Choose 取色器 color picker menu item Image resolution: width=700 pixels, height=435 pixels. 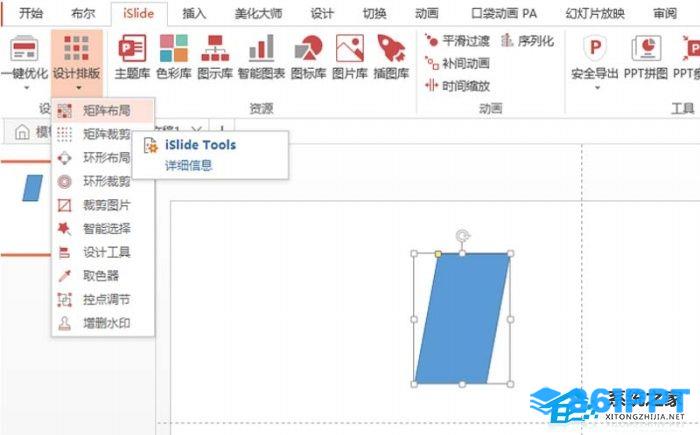[103, 276]
